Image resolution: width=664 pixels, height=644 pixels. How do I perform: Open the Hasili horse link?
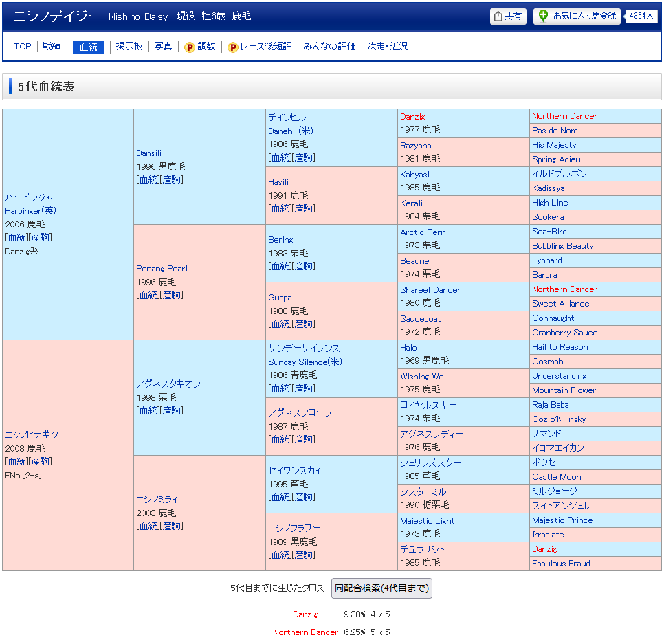click(278, 182)
